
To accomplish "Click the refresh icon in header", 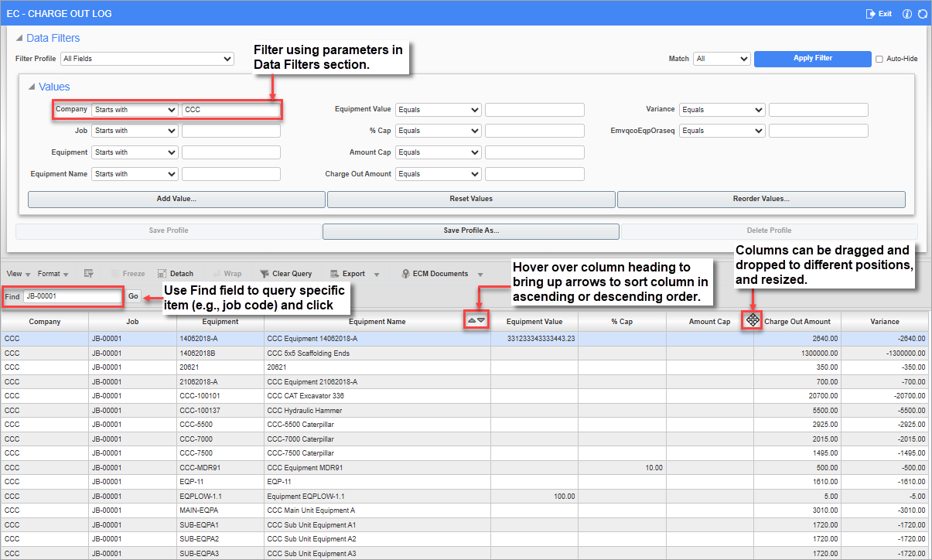I will tap(921, 14).
